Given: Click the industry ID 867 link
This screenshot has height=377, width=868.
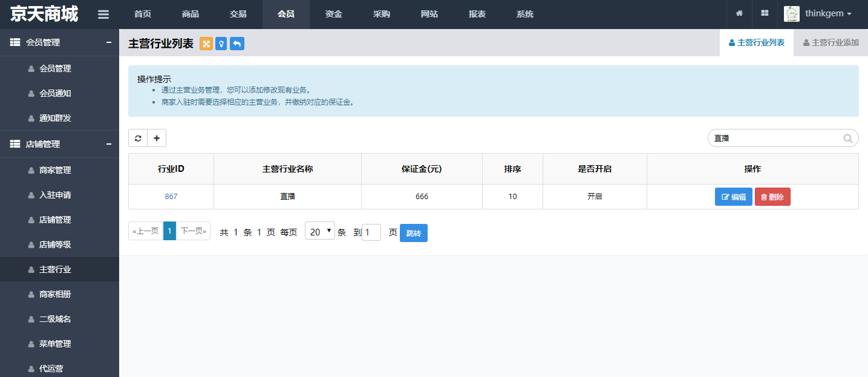Looking at the screenshot, I should click(171, 197).
